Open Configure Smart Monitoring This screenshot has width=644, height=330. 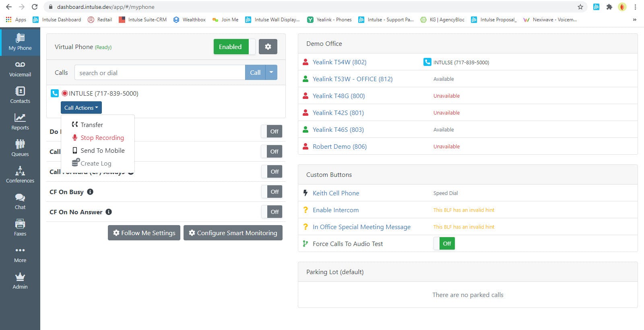233,233
